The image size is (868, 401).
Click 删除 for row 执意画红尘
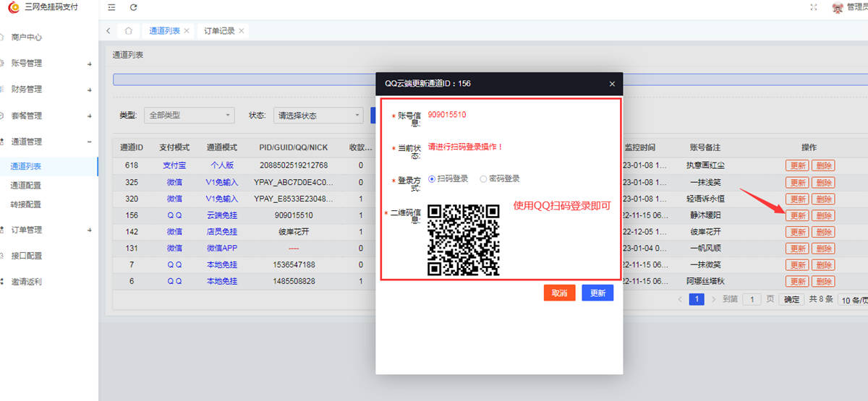[823, 165]
